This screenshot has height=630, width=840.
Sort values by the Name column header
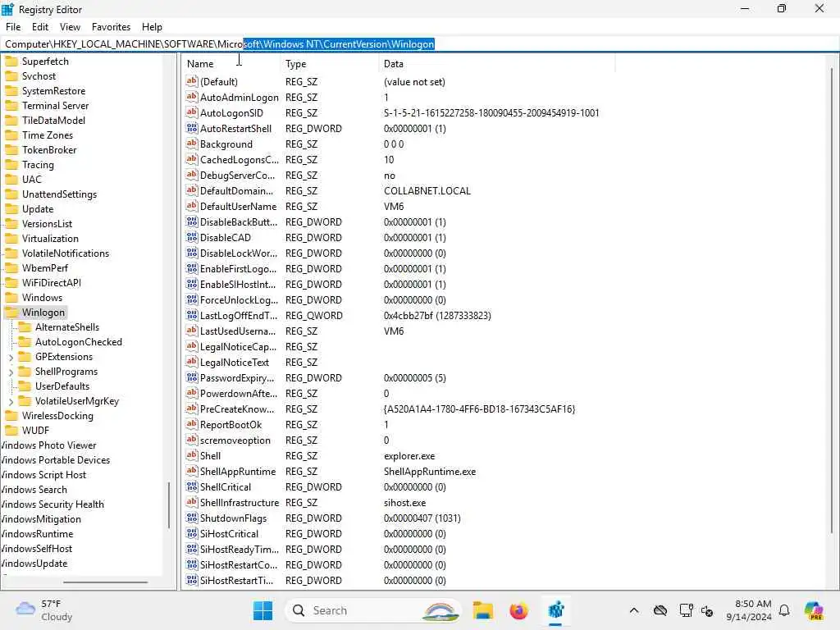(x=232, y=64)
